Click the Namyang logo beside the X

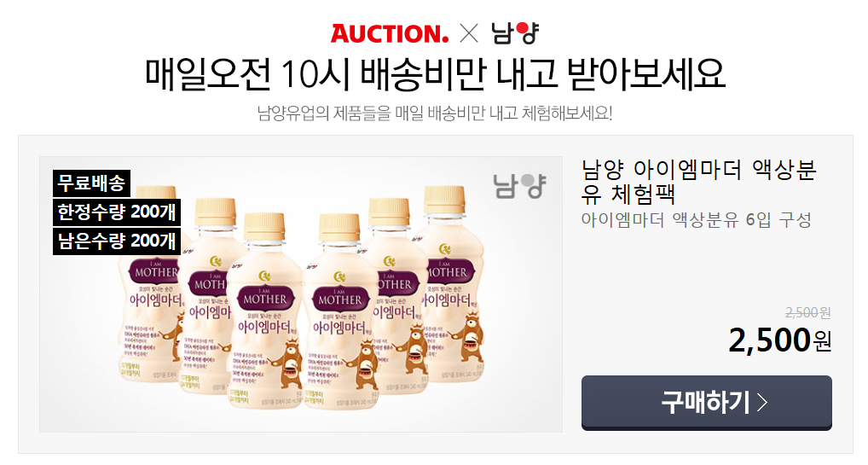[x=515, y=33]
